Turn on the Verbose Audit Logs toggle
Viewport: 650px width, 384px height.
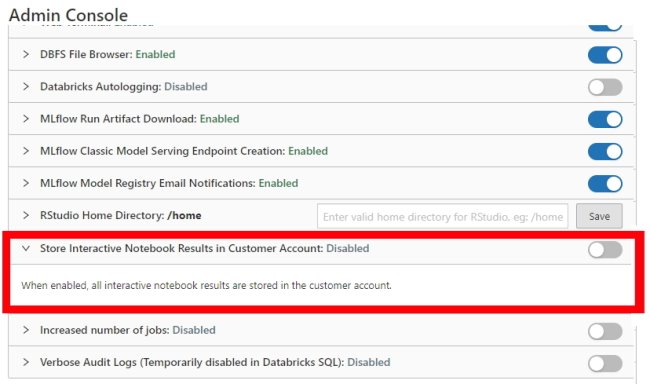(605, 364)
